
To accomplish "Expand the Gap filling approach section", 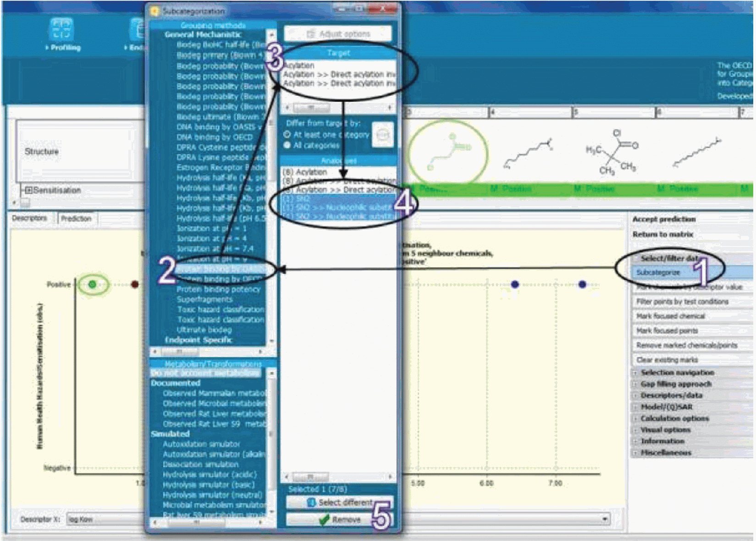I will (x=635, y=384).
